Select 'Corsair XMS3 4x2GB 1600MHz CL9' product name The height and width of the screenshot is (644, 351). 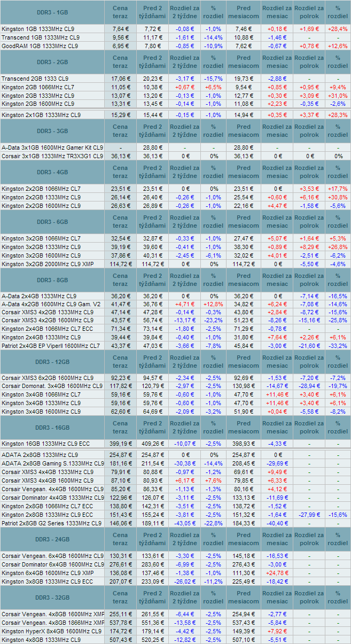pos(47,320)
